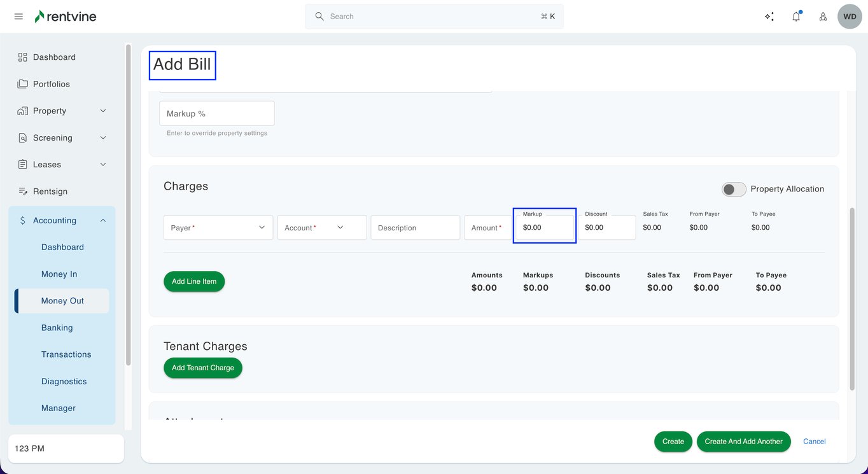868x474 pixels.
Task: Expand the Leases submenu chevron
Action: point(103,164)
